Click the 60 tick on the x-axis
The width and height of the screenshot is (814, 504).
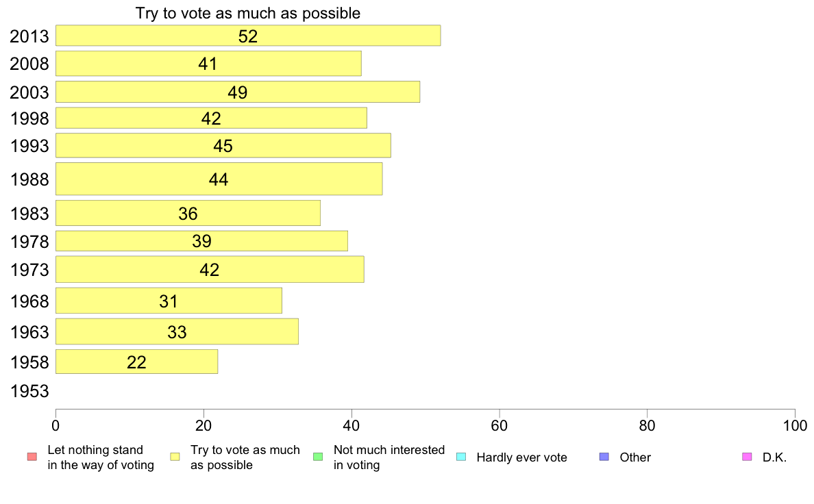pos(500,426)
